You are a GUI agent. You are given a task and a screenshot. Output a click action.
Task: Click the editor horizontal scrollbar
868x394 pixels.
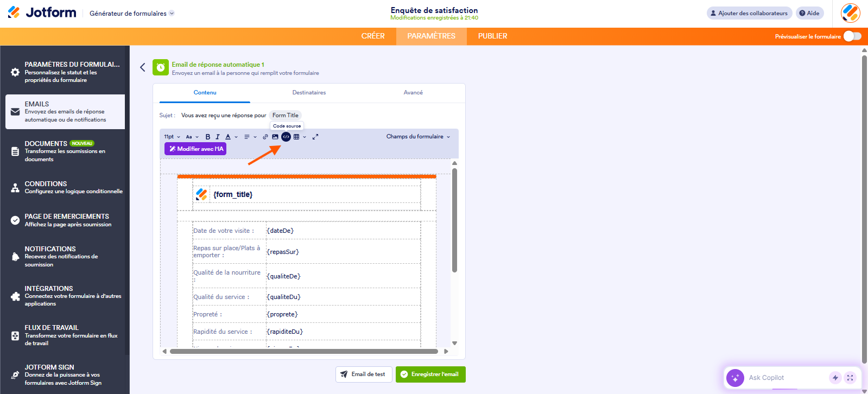click(x=304, y=351)
